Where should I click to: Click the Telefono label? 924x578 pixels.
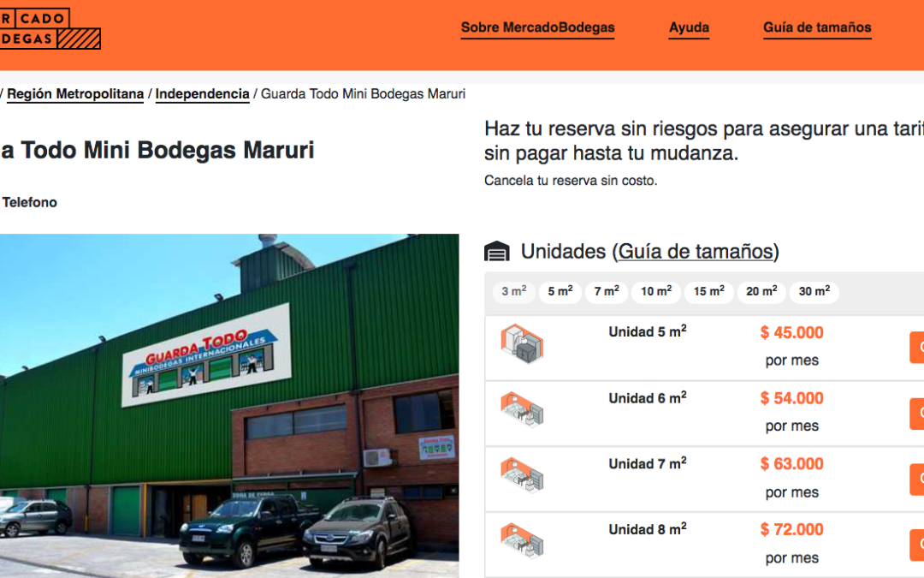click(x=29, y=202)
